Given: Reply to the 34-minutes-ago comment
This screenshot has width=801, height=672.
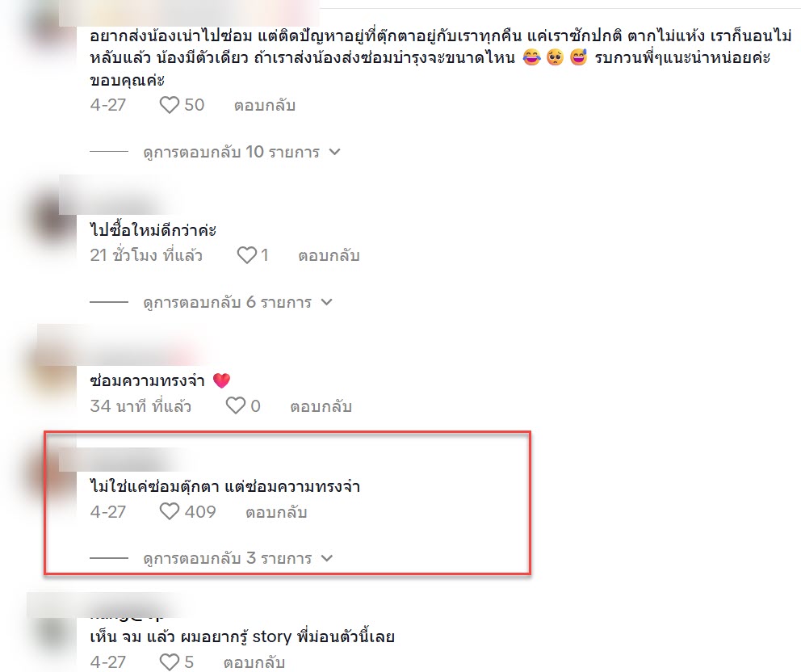Looking at the screenshot, I should click(321, 406).
